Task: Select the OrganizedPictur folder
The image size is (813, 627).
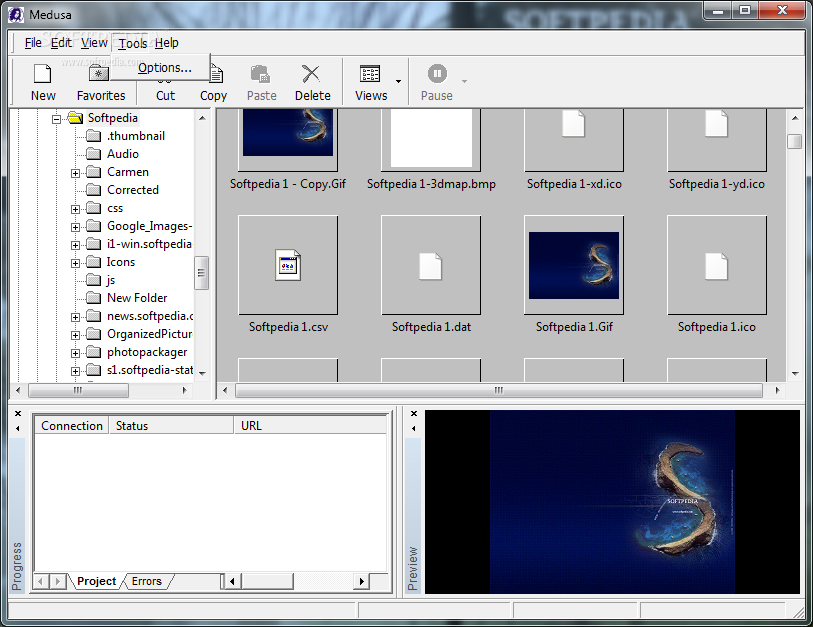Action: pyautogui.click(x=149, y=334)
